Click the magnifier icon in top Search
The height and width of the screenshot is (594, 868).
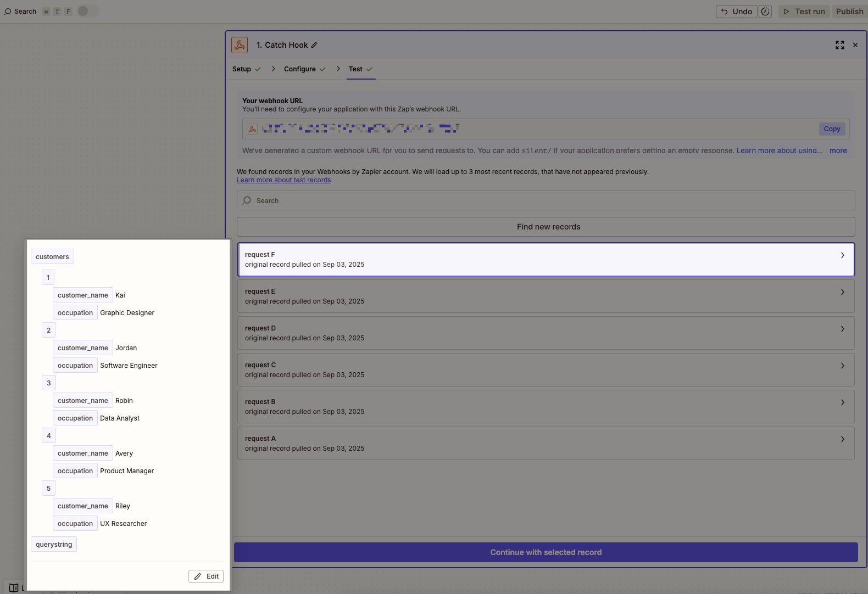tap(8, 12)
